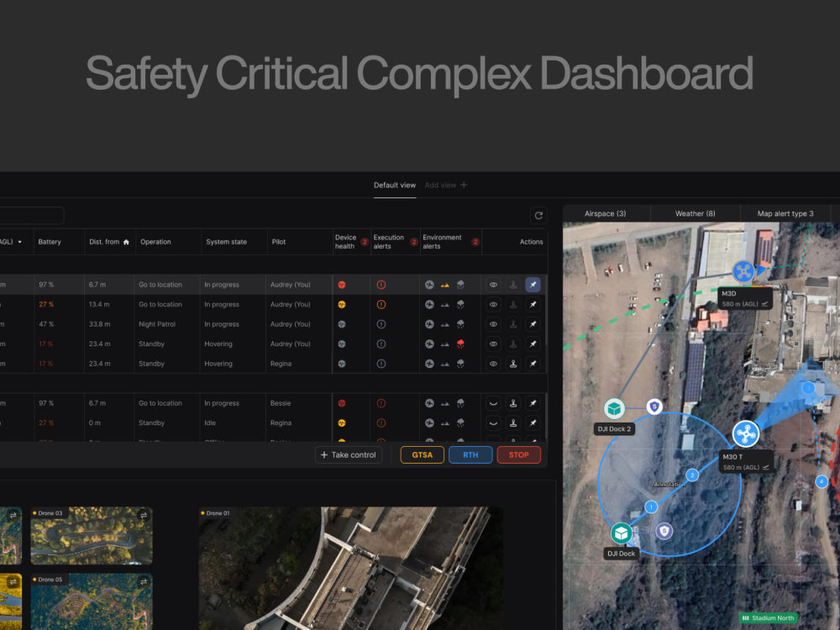This screenshot has width=840, height=630.
Task: Click the M3D drone marker on map
Action: coord(743,271)
